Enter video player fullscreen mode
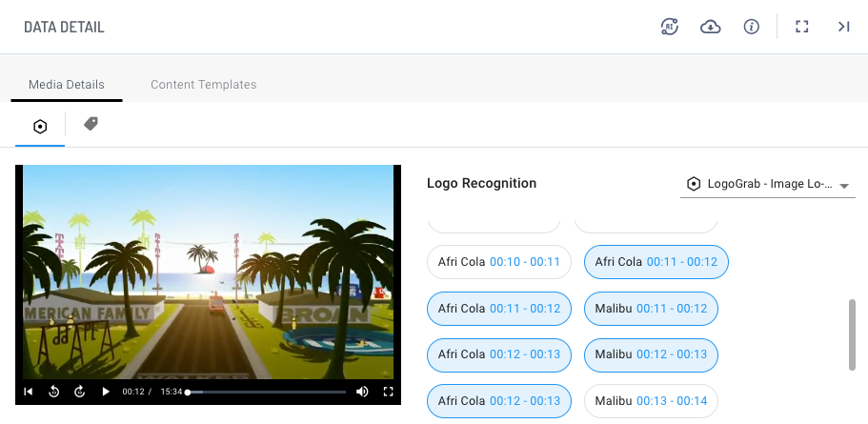Viewport: 868px width, 424px height. (x=388, y=392)
